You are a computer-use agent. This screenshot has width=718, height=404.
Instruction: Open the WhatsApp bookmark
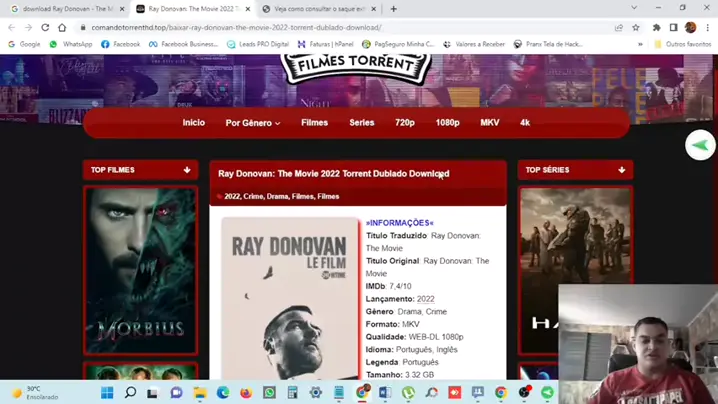(x=71, y=44)
